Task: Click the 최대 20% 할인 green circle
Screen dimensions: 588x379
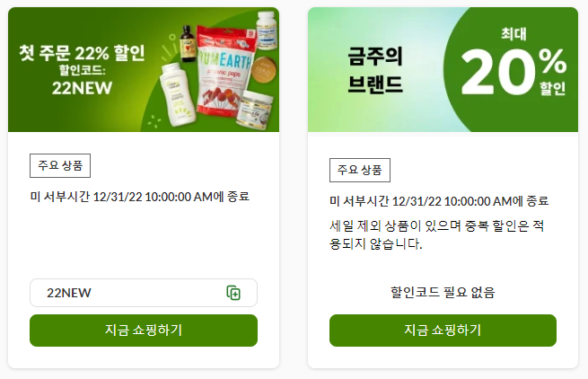Action: pyautogui.click(x=513, y=70)
